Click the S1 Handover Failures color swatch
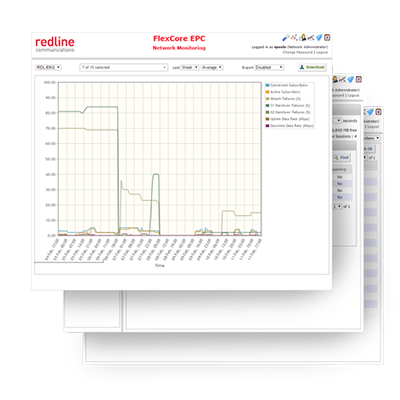 click(x=267, y=106)
